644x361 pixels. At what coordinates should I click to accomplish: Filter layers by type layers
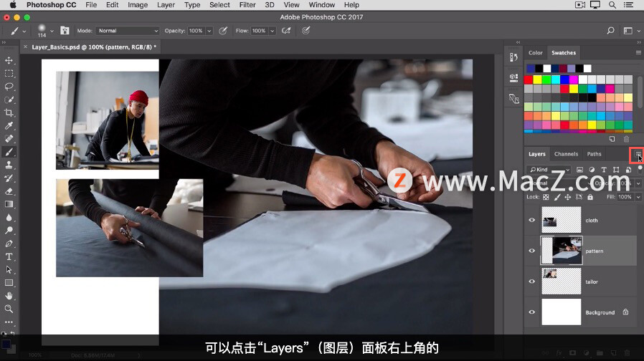coord(604,170)
